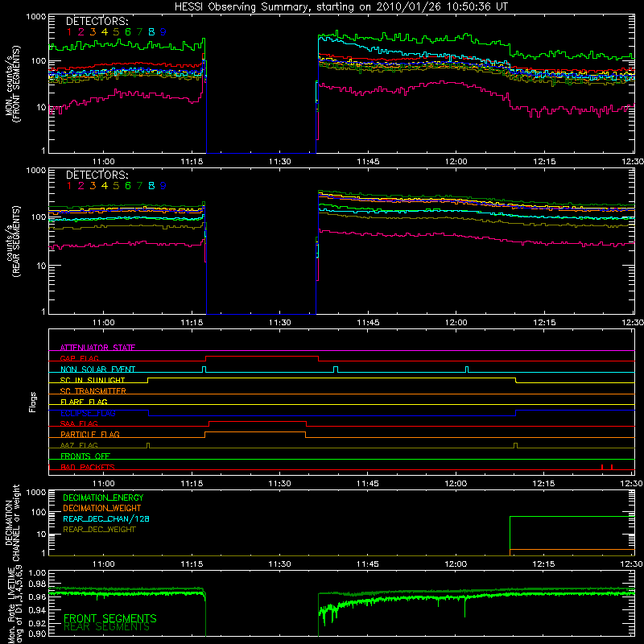
Task: Pick detector 8 in the rear segments legend
Action: point(151,186)
